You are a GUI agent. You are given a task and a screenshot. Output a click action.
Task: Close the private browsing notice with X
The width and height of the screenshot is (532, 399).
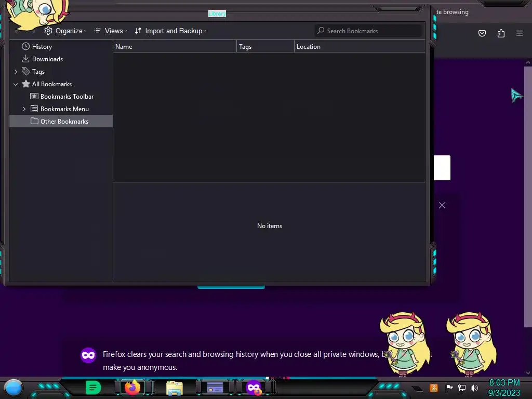click(442, 205)
